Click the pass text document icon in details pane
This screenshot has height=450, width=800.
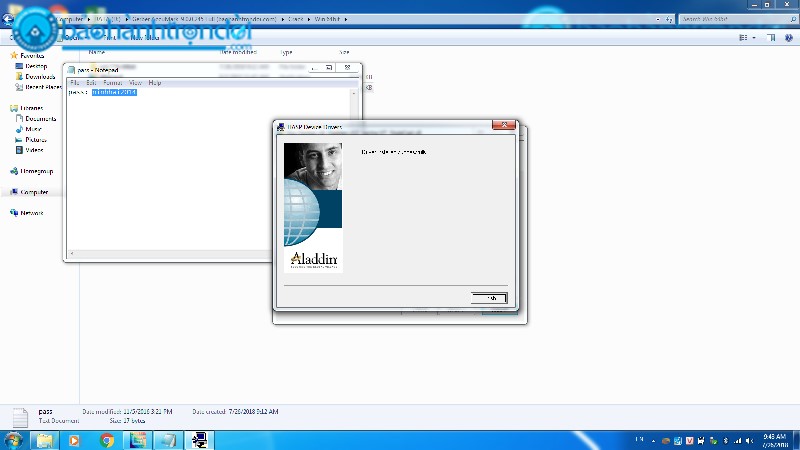coord(20,418)
